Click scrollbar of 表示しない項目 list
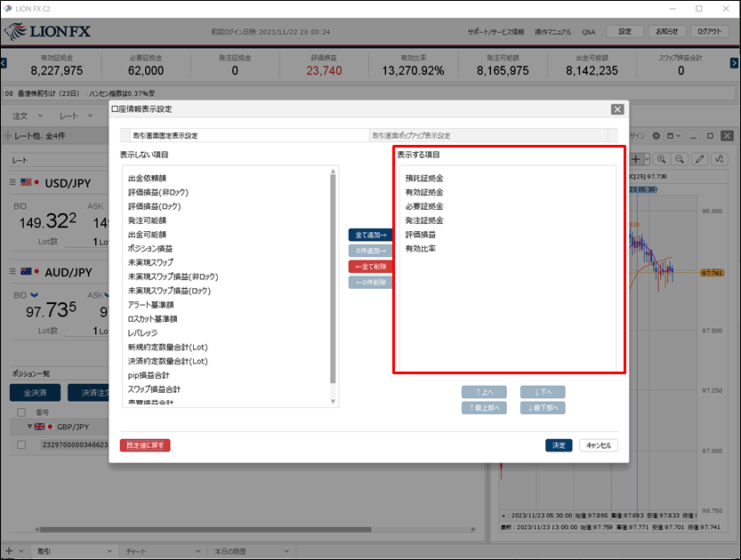 [333, 278]
